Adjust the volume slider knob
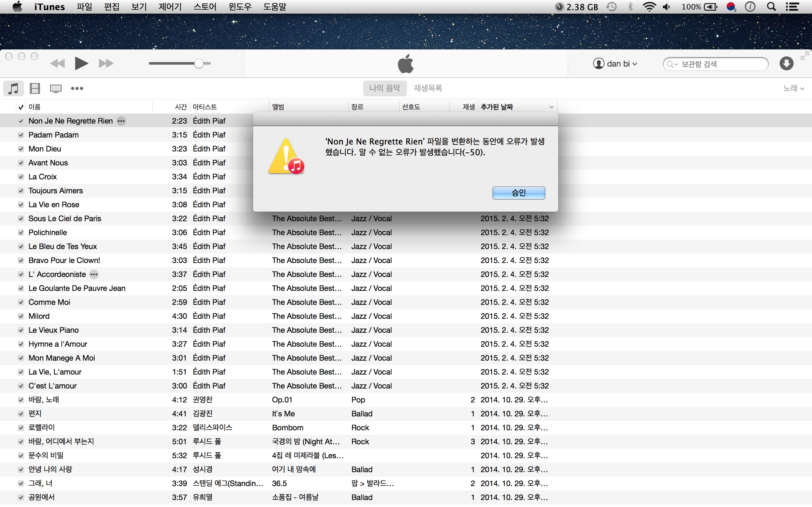The width and height of the screenshot is (812, 507). 199,63
